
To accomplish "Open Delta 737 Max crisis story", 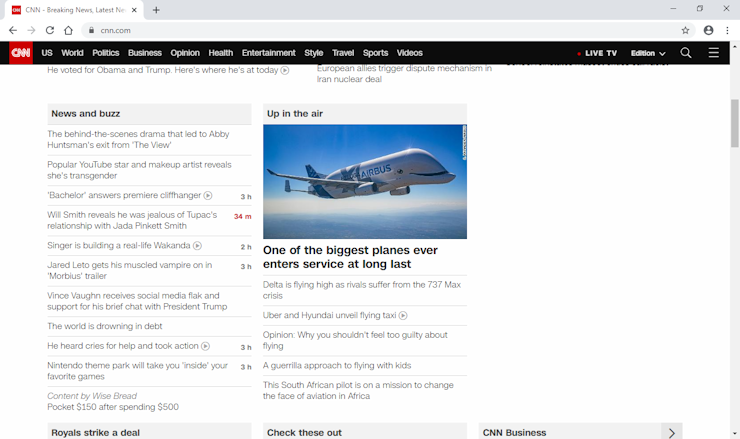I will tap(362, 290).
